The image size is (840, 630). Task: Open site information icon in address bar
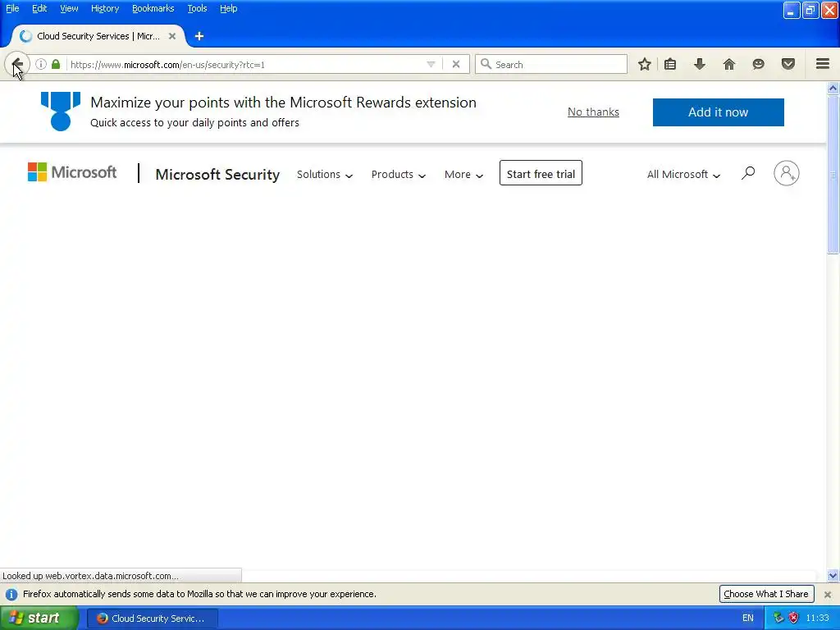coord(41,64)
